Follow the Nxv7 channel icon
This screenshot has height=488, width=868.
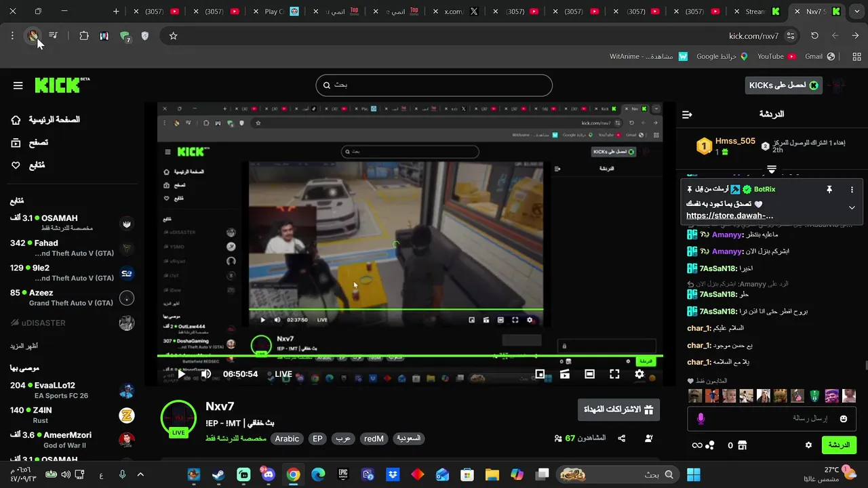click(649, 439)
